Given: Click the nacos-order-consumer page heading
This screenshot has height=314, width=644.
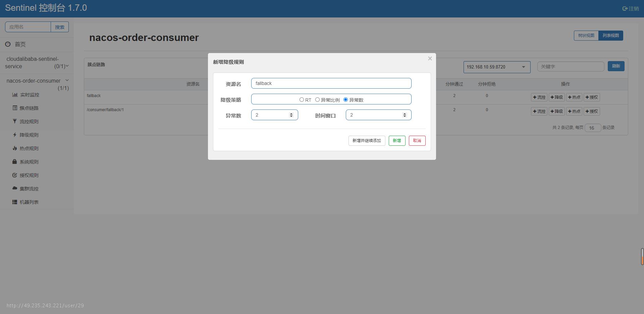Looking at the screenshot, I should tap(144, 38).
